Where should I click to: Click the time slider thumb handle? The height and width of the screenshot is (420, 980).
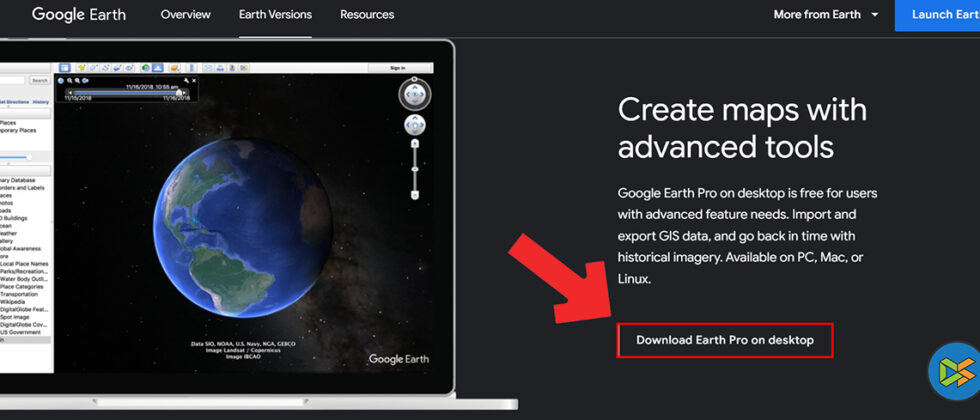pyautogui.click(x=179, y=92)
